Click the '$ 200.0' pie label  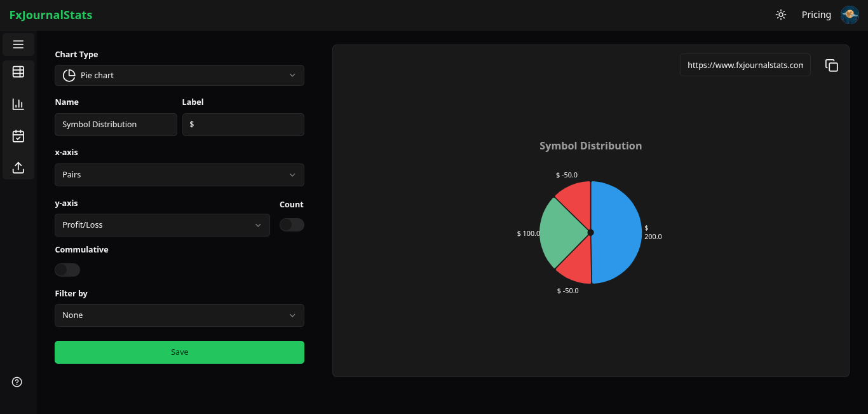tap(653, 232)
